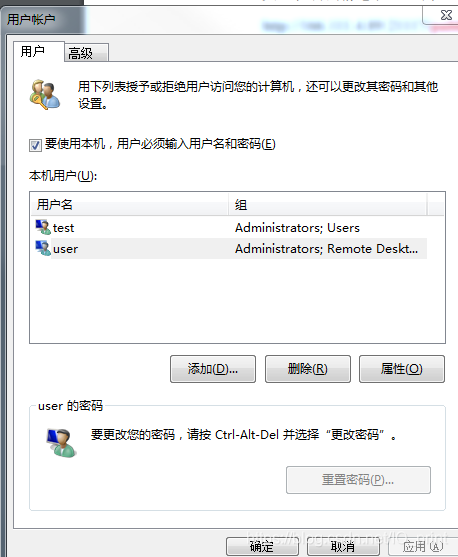Viewport: 458px width, 557px height.
Task: Select the Administrators; Remote Deskt... group entry
Action: pyautogui.click(x=327, y=249)
